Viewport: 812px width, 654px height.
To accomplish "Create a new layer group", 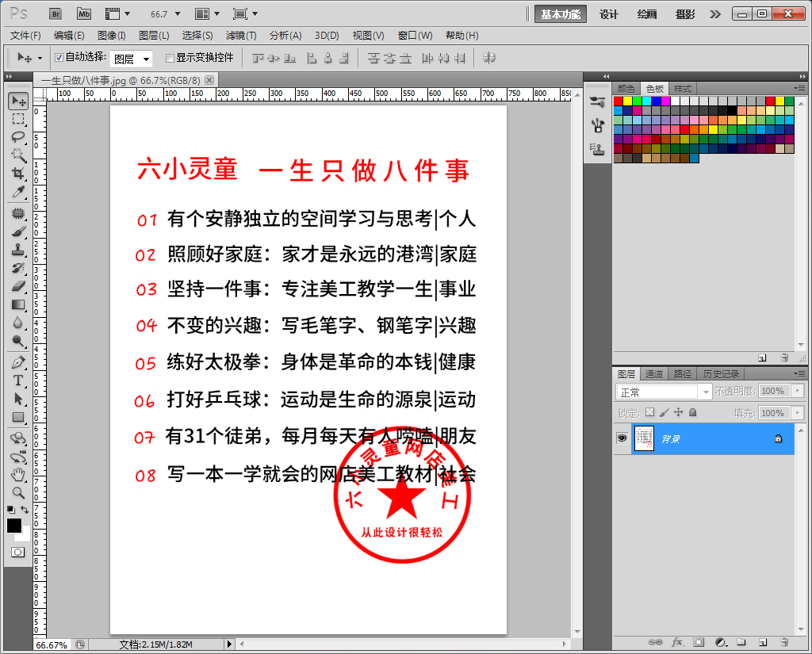I will point(741,642).
